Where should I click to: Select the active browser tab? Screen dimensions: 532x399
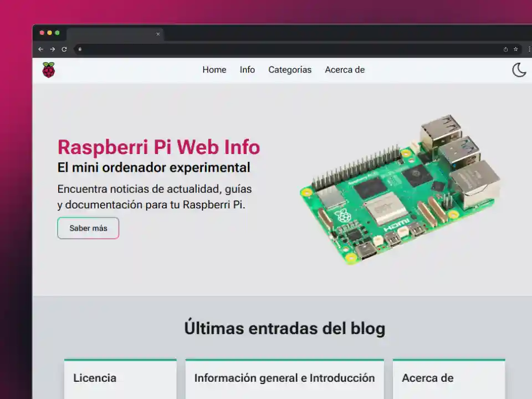click(115, 34)
